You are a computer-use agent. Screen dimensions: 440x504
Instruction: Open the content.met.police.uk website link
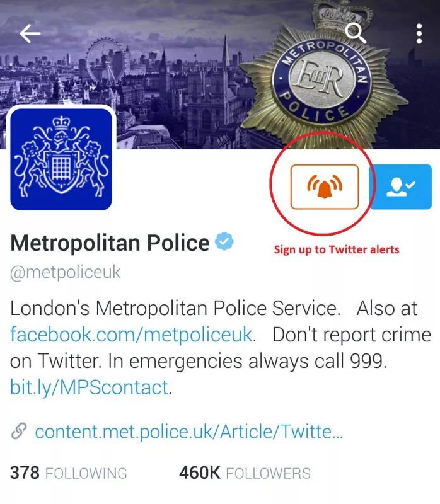[189, 432]
